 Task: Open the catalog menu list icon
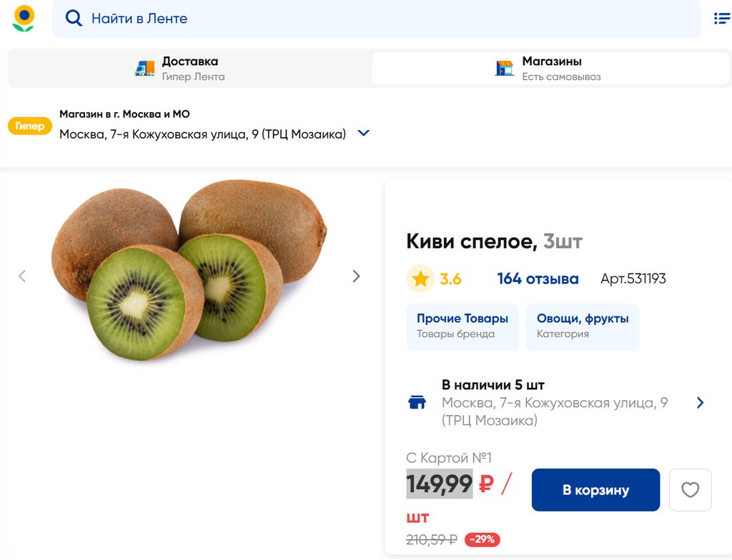pos(722,19)
